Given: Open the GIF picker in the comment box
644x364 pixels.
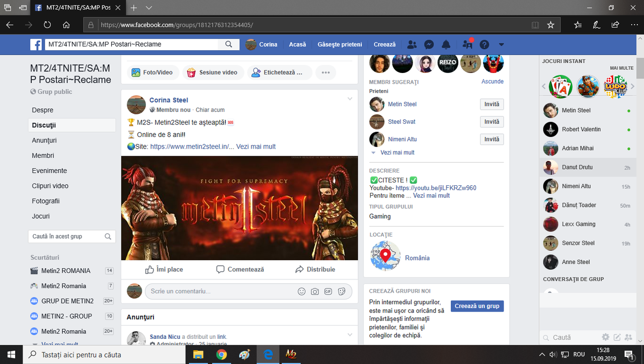Looking at the screenshot, I should (x=328, y=291).
